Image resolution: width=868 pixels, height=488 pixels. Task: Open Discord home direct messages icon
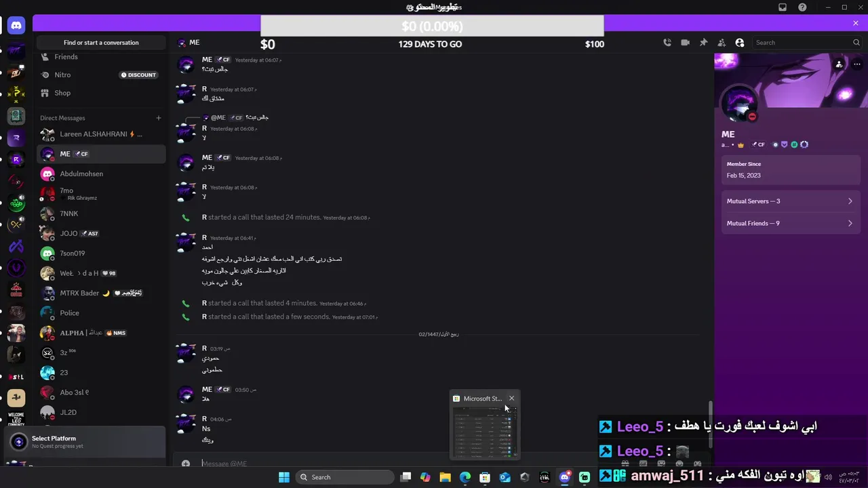(16, 26)
